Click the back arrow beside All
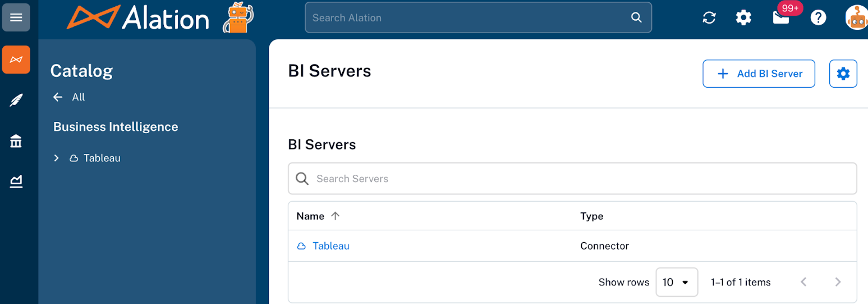The image size is (868, 304). (58, 97)
